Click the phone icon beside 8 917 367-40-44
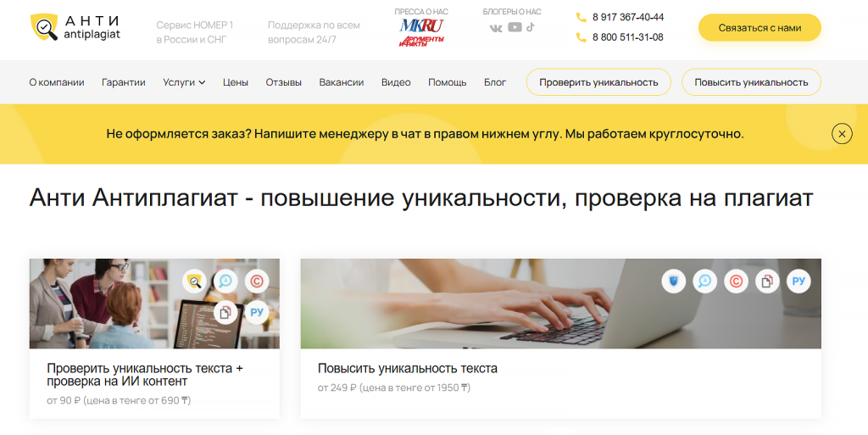 [x=581, y=18]
